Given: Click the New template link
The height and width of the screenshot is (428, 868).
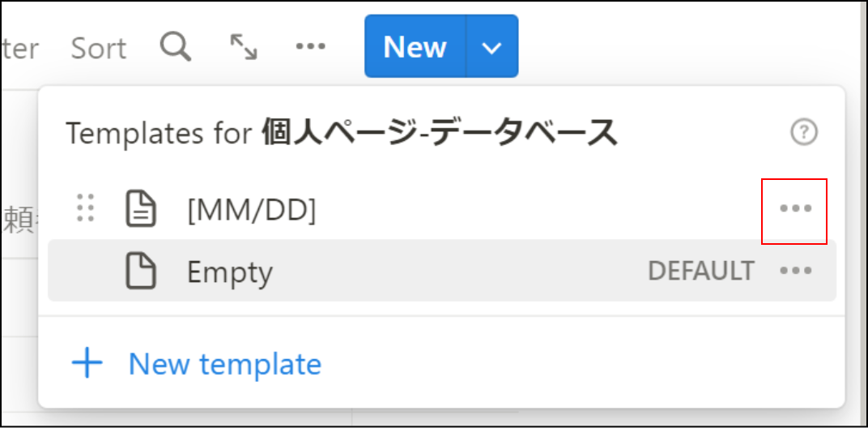Looking at the screenshot, I should (225, 364).
